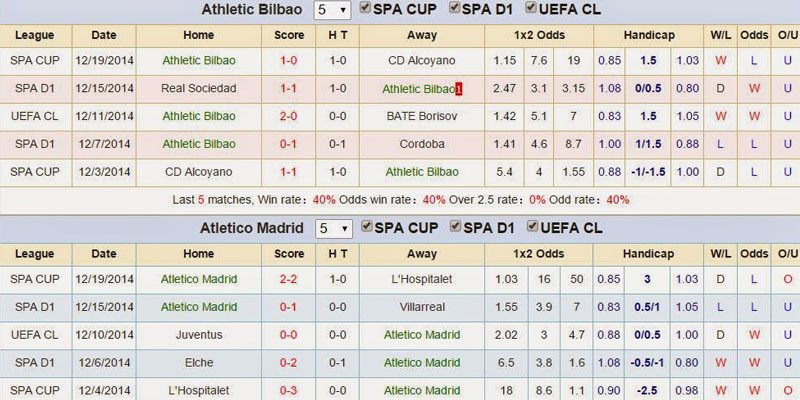The width and height of the screenshot is (800, 400).
Task: Uncheck SPA CUP for Atletico Madrid
Action: 366,226
